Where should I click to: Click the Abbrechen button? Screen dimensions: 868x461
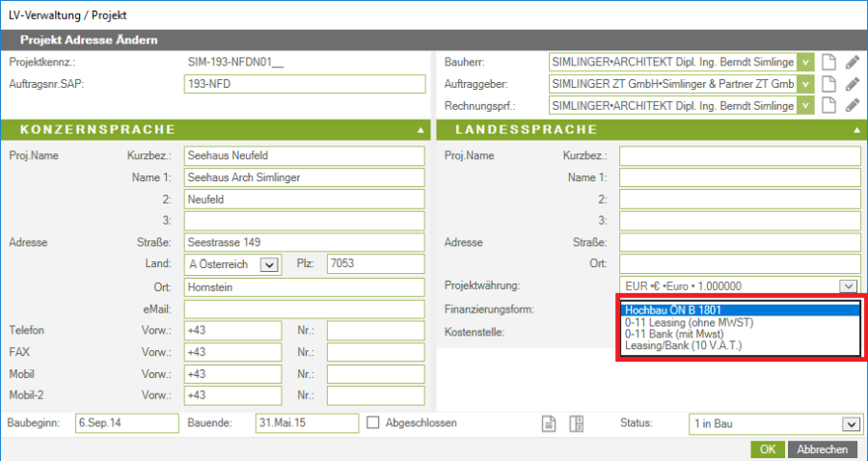[823, 449]
